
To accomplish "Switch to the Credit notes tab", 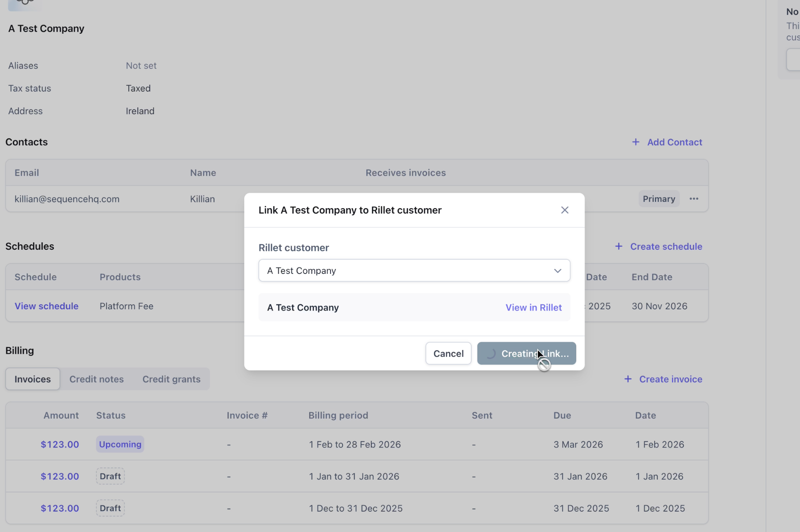I will click(x=96, y=379).
